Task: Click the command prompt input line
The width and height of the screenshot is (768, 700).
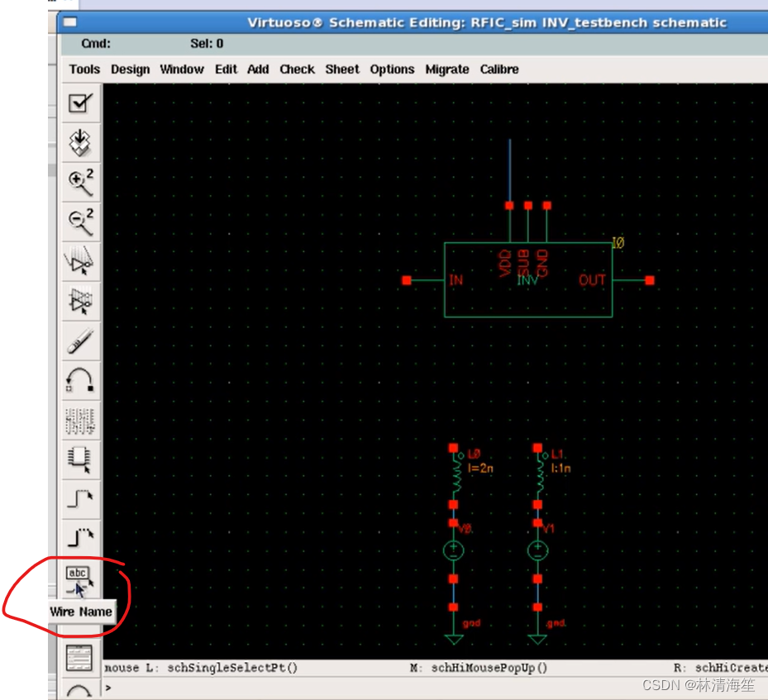Action: coord(436,688)
